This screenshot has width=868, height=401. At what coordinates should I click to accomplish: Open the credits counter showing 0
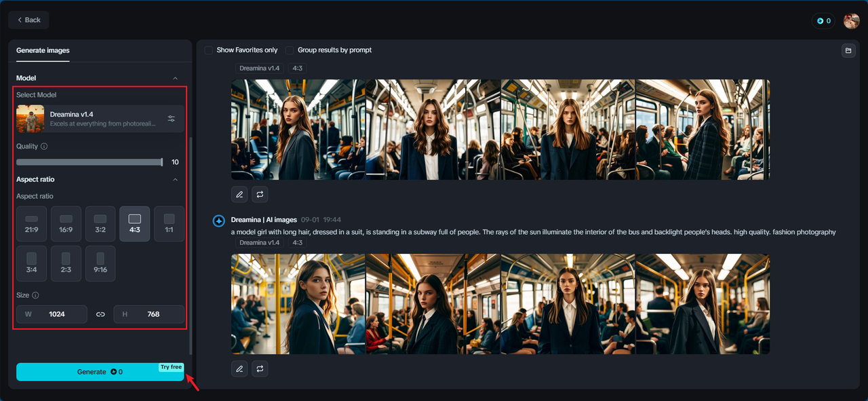pos(823,21)
